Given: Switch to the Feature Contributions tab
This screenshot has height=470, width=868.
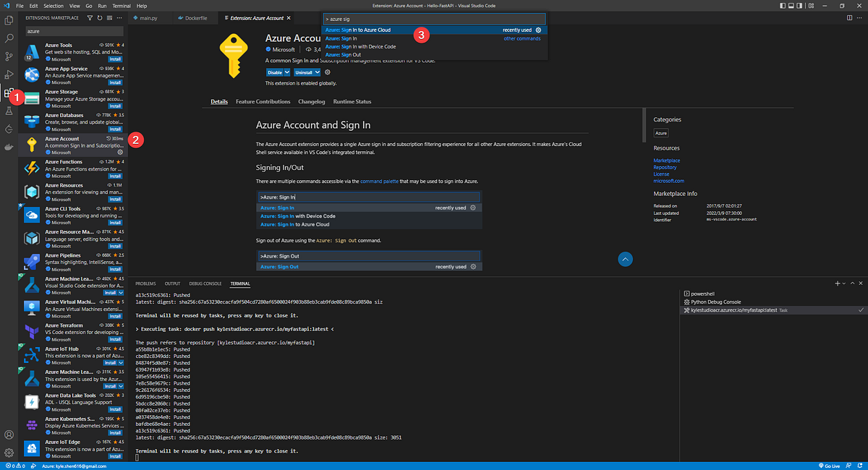Looking at the screenshot, I should 263,101.
